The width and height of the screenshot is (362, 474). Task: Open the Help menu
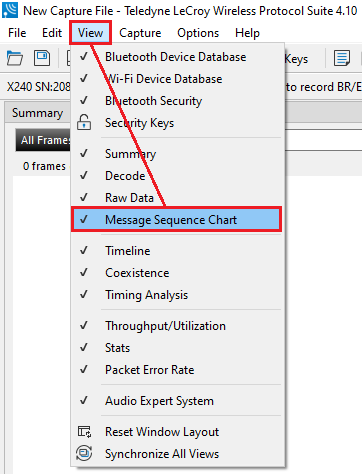247,33
